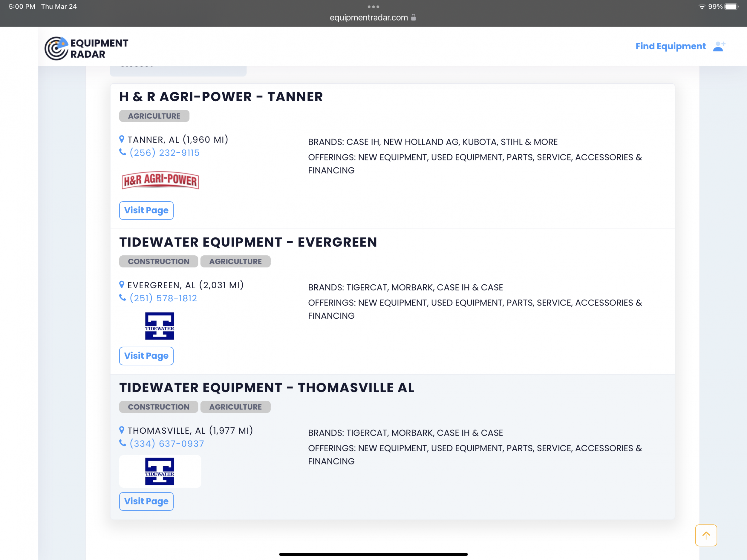Call phone number (334) 637-0937
Viewport: 747px width, 560px height.
click(x=167, y=444)
